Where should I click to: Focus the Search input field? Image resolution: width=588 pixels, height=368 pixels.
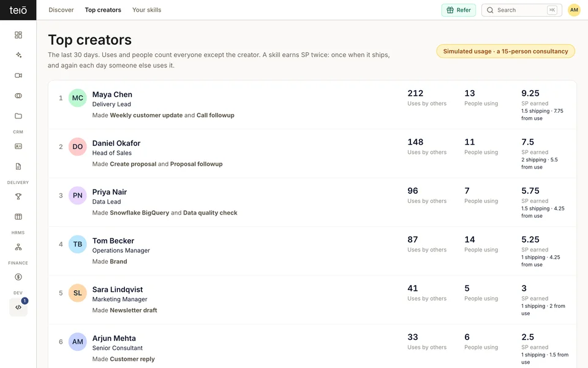522,10
